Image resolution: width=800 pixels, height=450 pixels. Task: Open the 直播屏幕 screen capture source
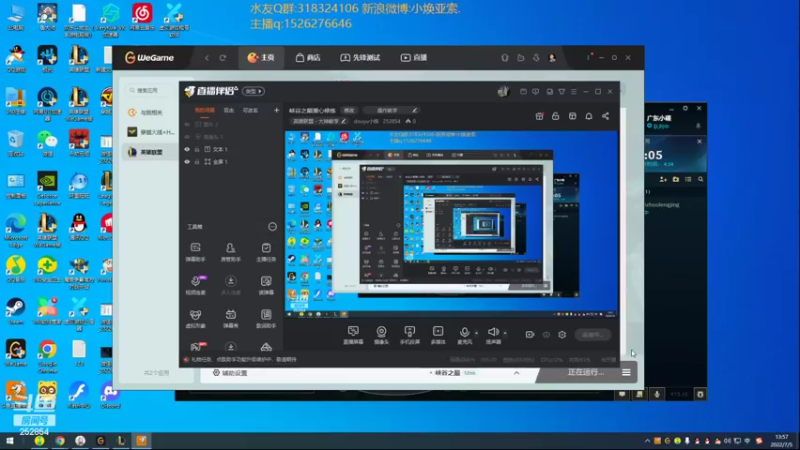coord(353,335)
